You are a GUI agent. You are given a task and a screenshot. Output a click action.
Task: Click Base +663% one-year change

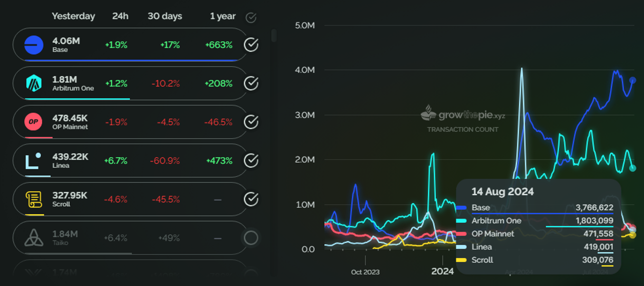click(219, 45)
